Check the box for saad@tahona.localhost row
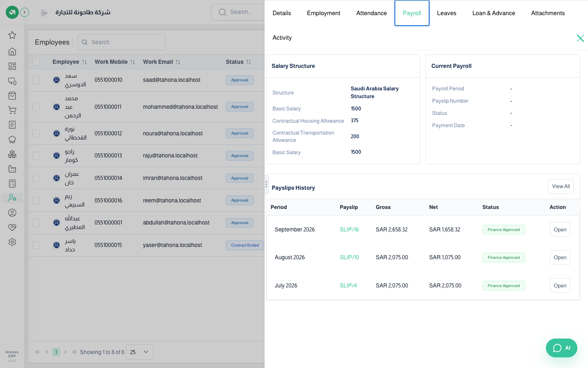Screen dimensions: 588x368 pos(36,80)
